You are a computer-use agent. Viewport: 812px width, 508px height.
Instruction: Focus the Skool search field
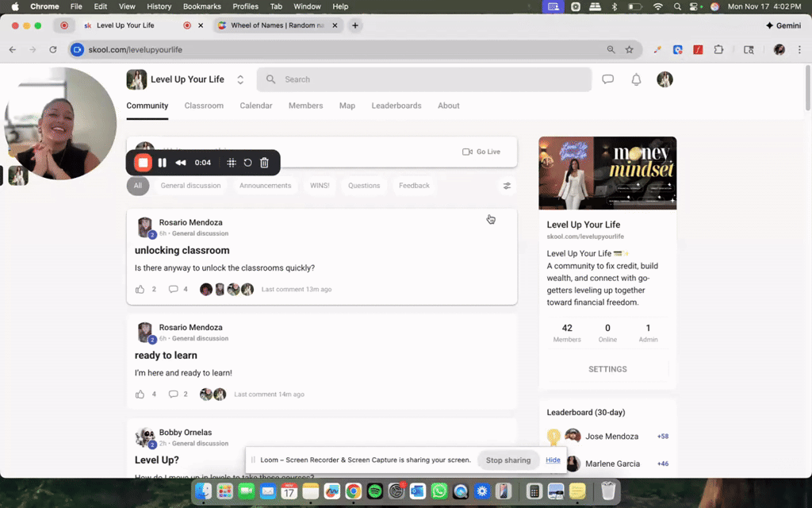click(424, 79)
